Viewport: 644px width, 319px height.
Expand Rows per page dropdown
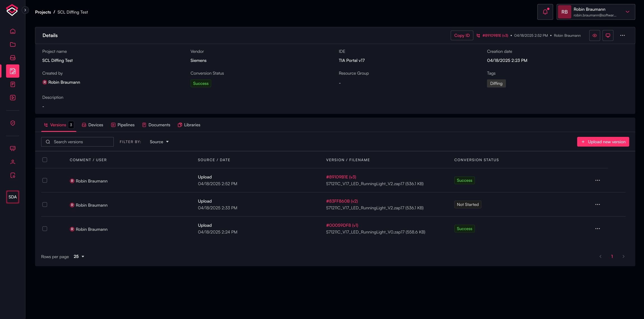click(79, 256)
